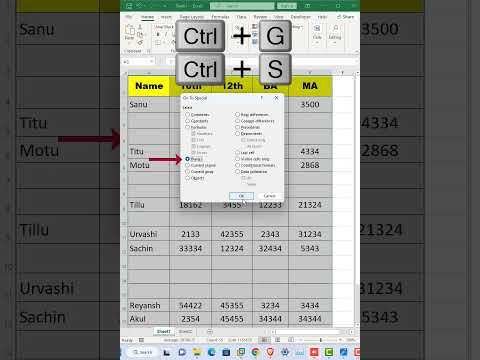The height and width of the screenshot is (360, 480).
Task: Open Microsoft Edge from the taskbar
Action: pos(211,352)
